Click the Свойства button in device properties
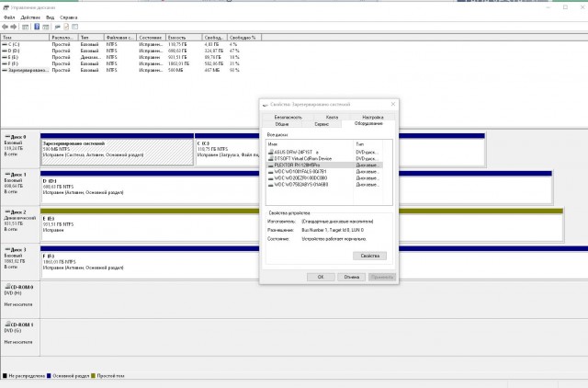This screenshot has height=388, width=588. pos(369,256)
